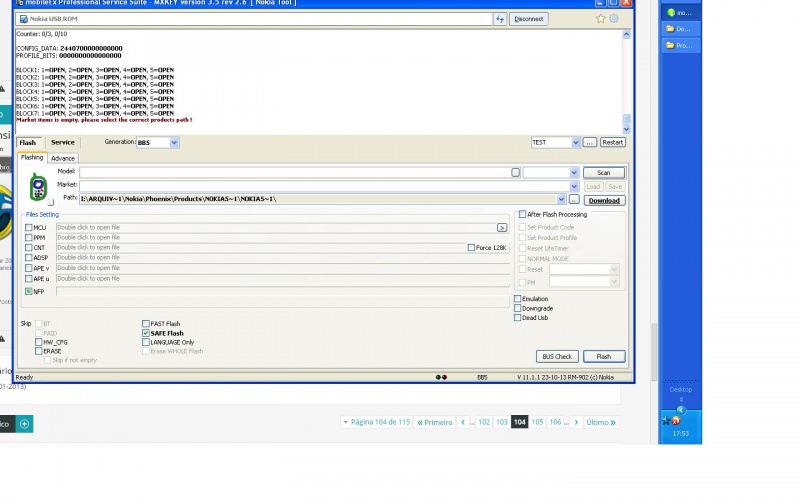Click the plus icon on the forum page

click(24, 423)
